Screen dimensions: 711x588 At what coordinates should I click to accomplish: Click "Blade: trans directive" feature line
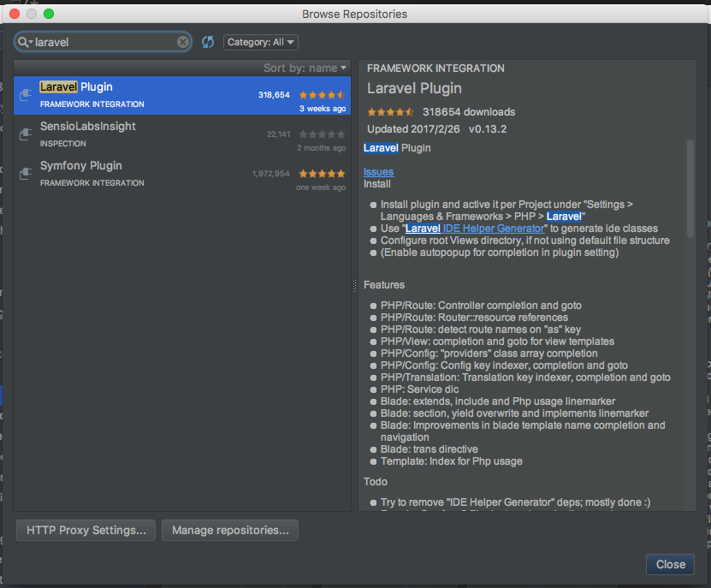[429, 449]
